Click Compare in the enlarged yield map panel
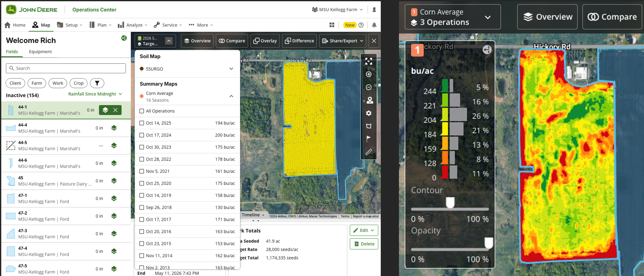Screen dimensions: 644x276 (x=612, y=17)
